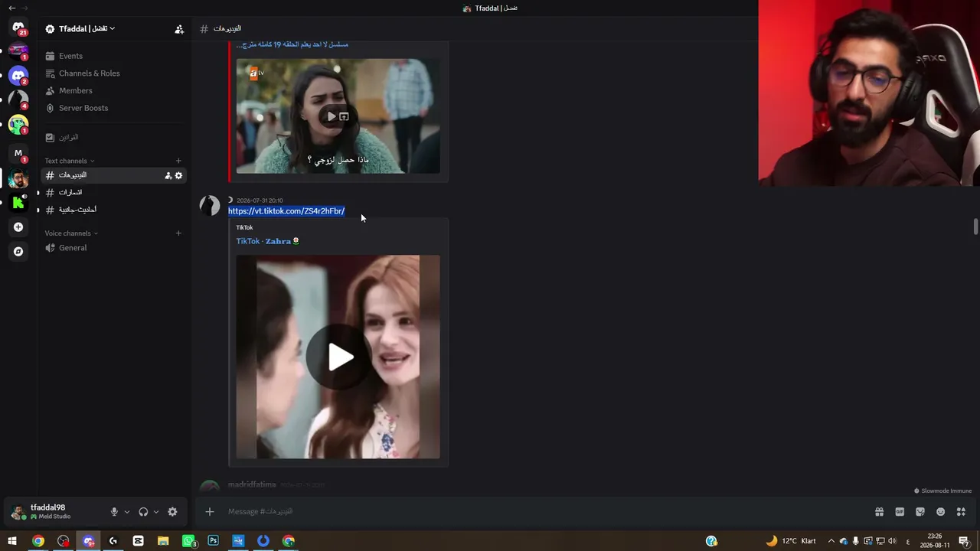Open microphone input options arrow
The width and height of the screenshot is (980, 551).
pos(127,512)
